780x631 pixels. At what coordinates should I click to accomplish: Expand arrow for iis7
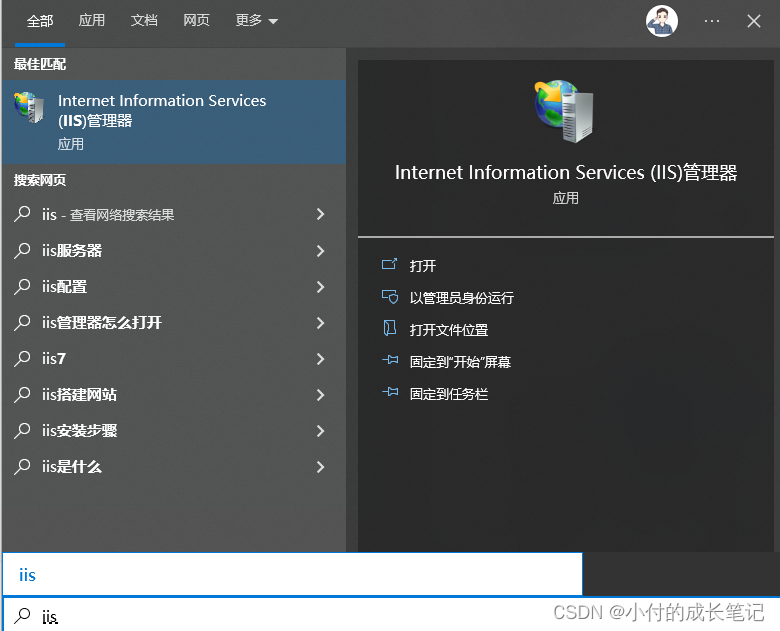pos(320,359)
